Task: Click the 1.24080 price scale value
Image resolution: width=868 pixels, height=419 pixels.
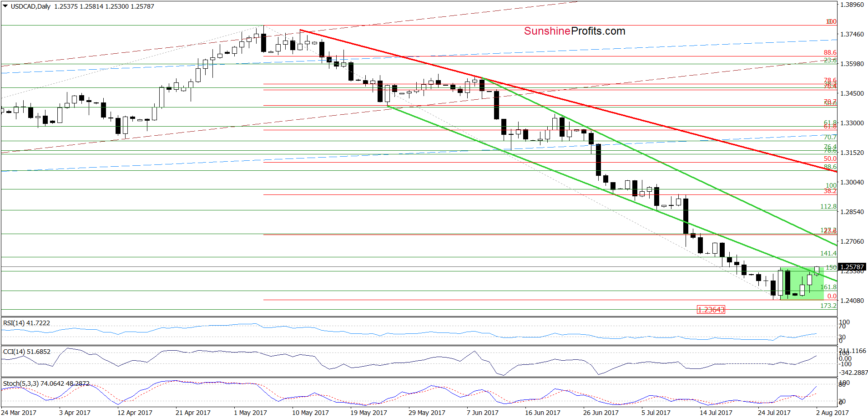Action: 852,301
